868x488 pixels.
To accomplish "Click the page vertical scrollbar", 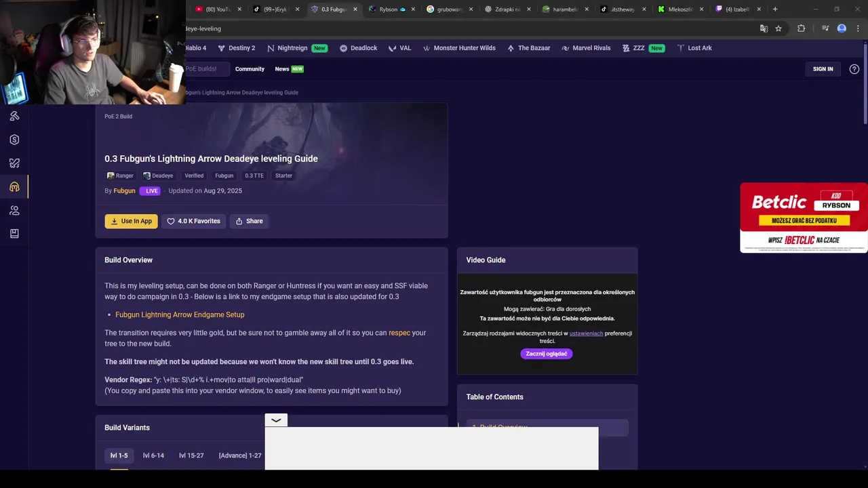I will (x=865, y=83).
